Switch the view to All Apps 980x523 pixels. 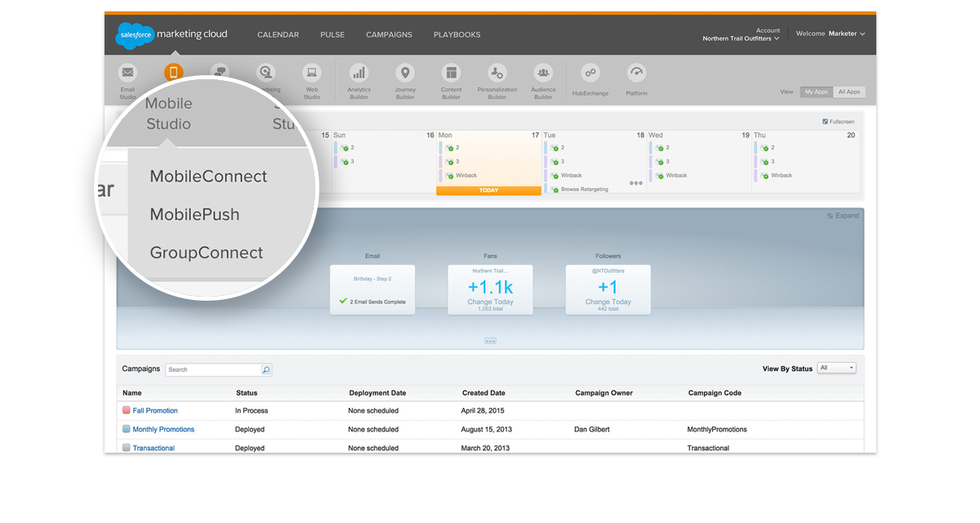click(x=849, y=92)
